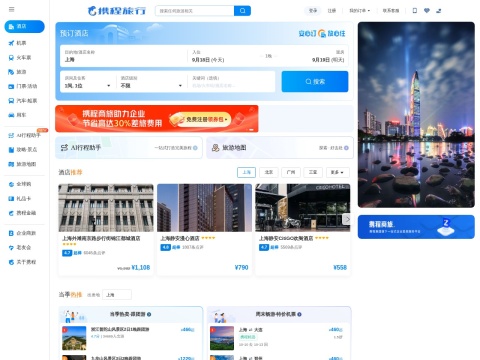Click the first hotel photo priced ¥1,108
The image size is (480, 360).
coord(106,208)
